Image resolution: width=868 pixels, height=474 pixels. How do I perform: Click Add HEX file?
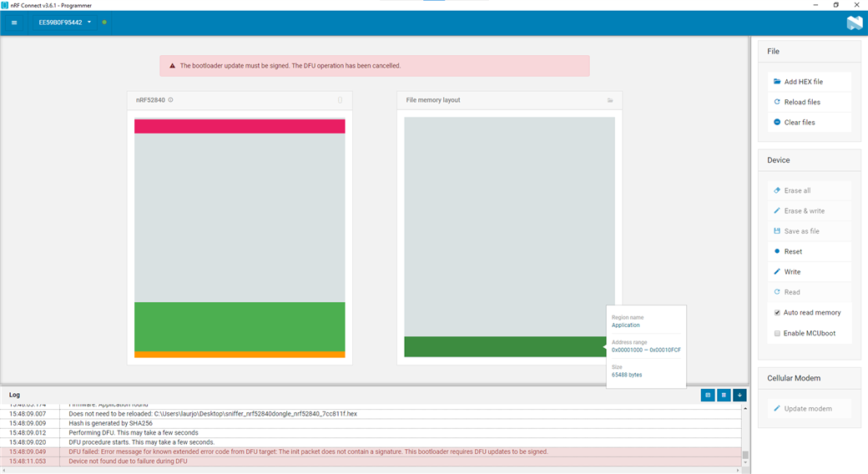(803, 82)
